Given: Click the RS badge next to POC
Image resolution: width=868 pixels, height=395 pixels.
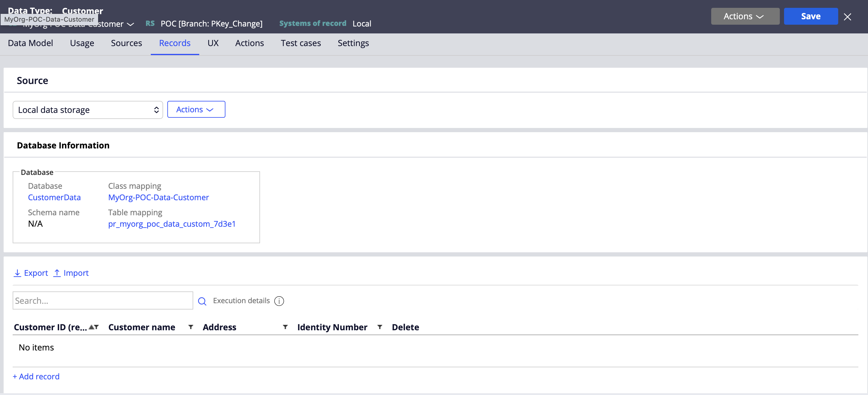Looking at the screenshot, I should tap(150, 23).
